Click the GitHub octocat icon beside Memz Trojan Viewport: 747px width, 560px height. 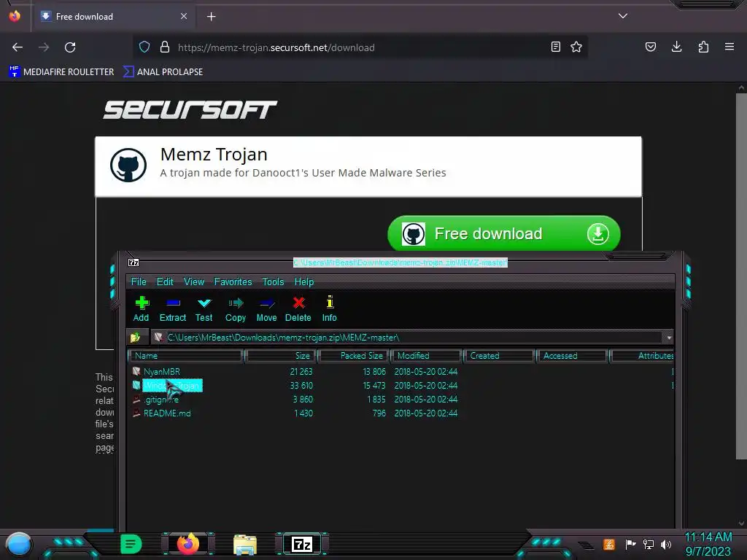[128, 165]
